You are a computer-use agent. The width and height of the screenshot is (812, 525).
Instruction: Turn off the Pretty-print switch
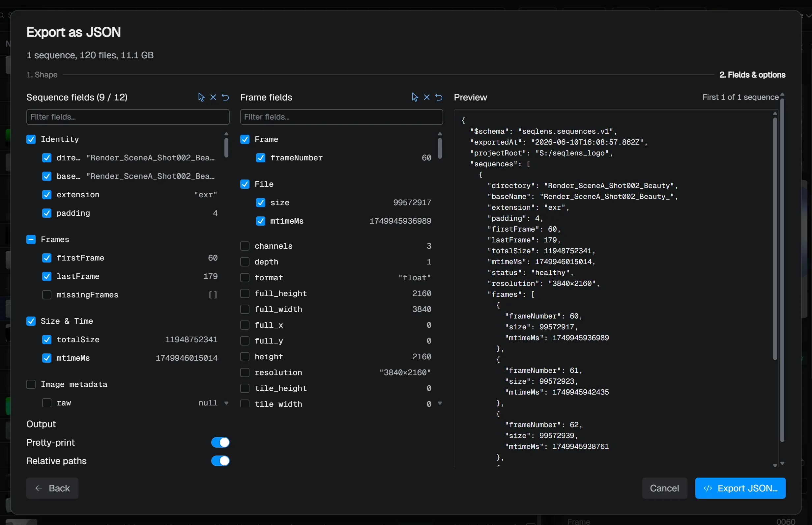pyautogui.click(x=220, y=443)
